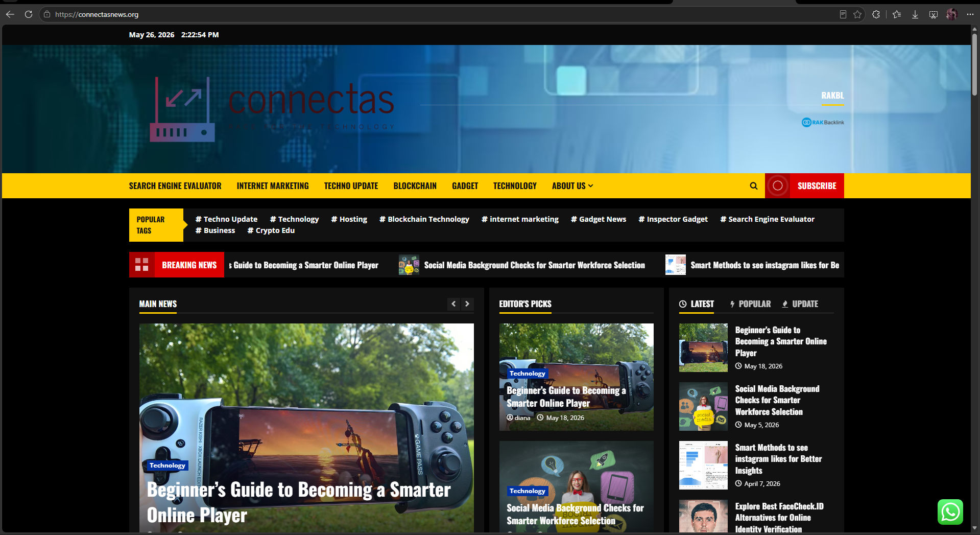The image size is (980, 535).
Task: Open browser extensions puzzle icon
Action: [x=876, y=14]
